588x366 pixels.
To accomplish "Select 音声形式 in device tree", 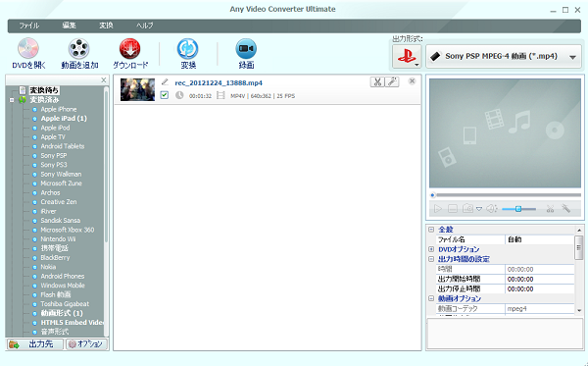I will pos(54,332).
